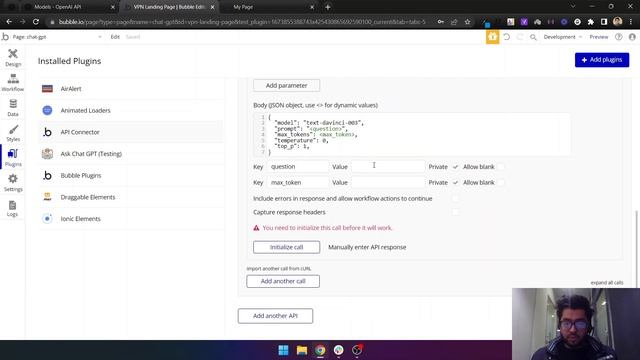Click the question Key input field
This screenshot has height=360, width=640.
(298, 167)
